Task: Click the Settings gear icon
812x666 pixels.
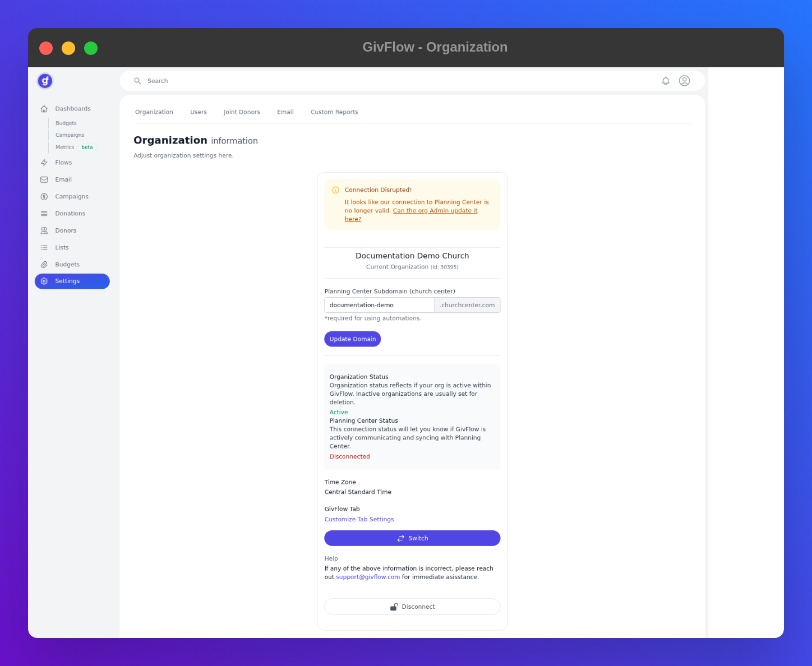Action: click(x=44, y=281)
